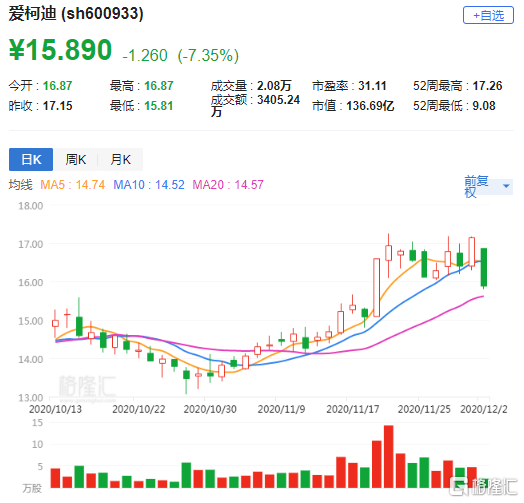This screenshot has width=524, height=503.
Task: Click the percent change (-7.35%)
Action: (x=208, y=55)
